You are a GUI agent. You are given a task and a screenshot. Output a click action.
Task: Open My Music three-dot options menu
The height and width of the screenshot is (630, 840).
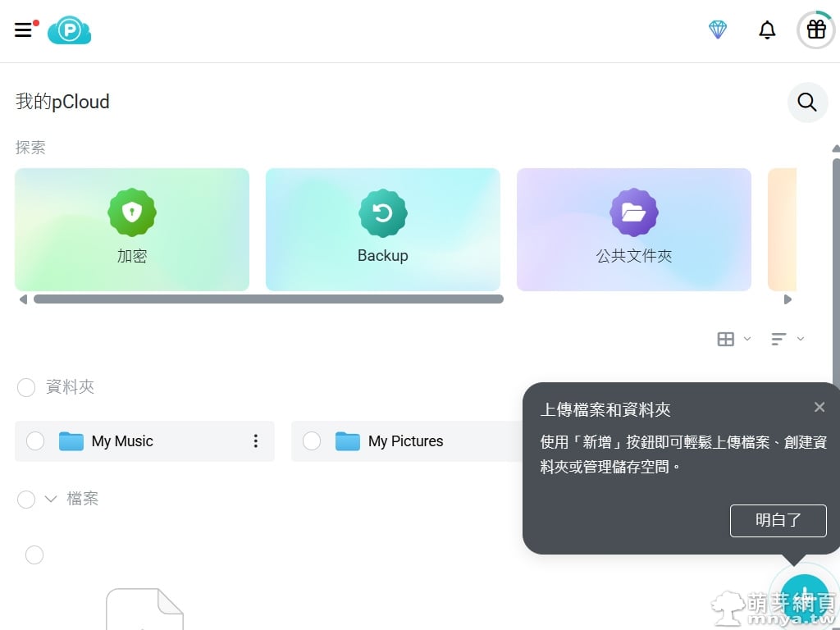pyautogui.click(x=256, y=441)
